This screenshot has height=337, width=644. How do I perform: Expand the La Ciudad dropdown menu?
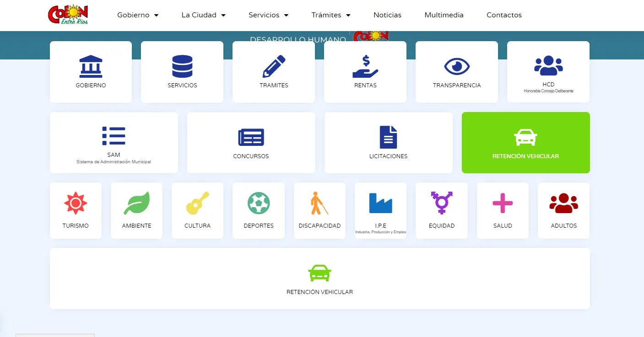pyautogui.click(x=203, y=15)
